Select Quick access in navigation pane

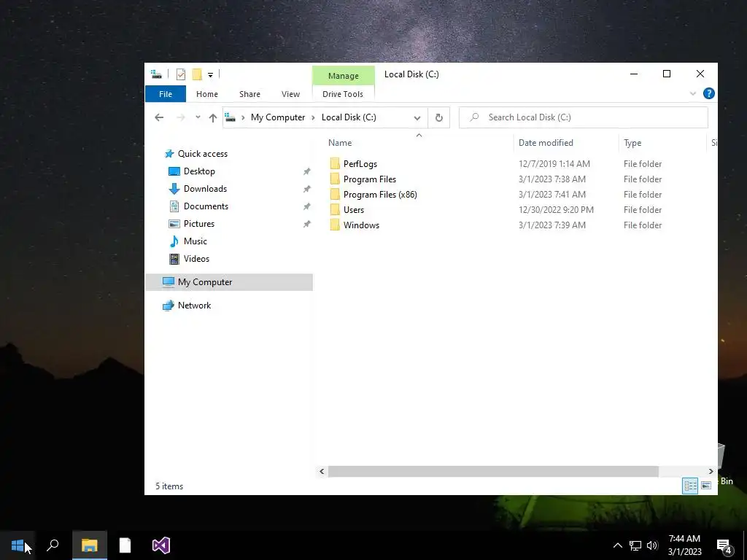(203, 154)
